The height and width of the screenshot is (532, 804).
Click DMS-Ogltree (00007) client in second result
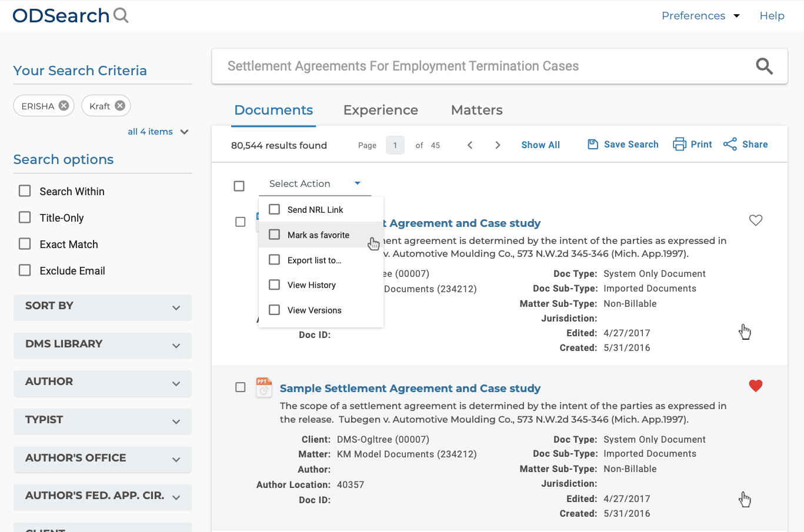(x=383, y=440)
